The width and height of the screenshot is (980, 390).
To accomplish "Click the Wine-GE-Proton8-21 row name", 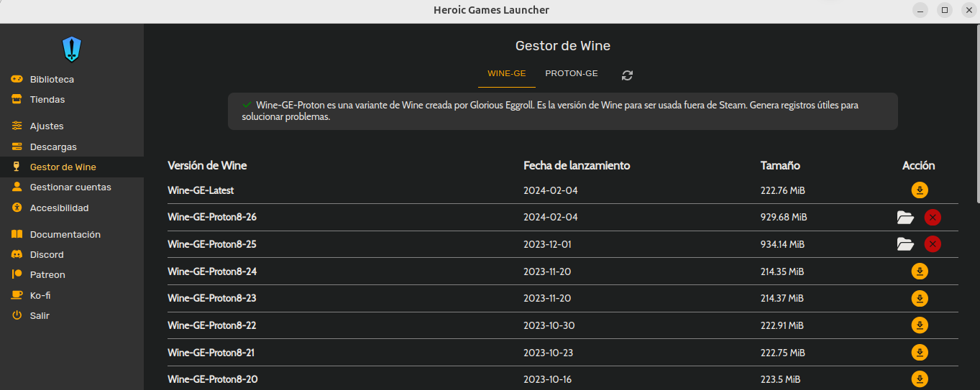I will [211, 353].
